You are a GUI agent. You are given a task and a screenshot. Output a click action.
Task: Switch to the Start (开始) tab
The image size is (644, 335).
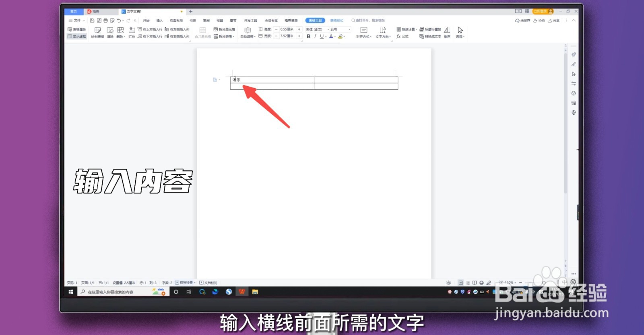click(146, 21)
